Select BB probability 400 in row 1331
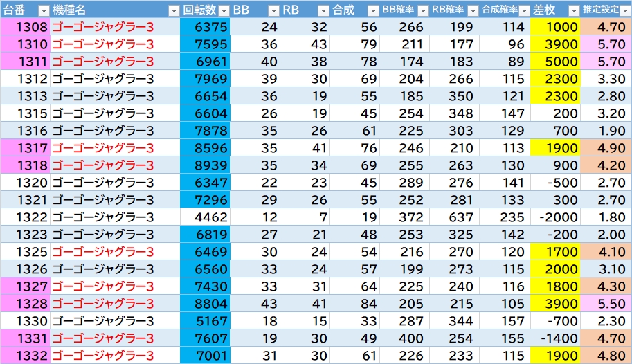This screenshot has height=364, width=632. click(x=405, y=338)
